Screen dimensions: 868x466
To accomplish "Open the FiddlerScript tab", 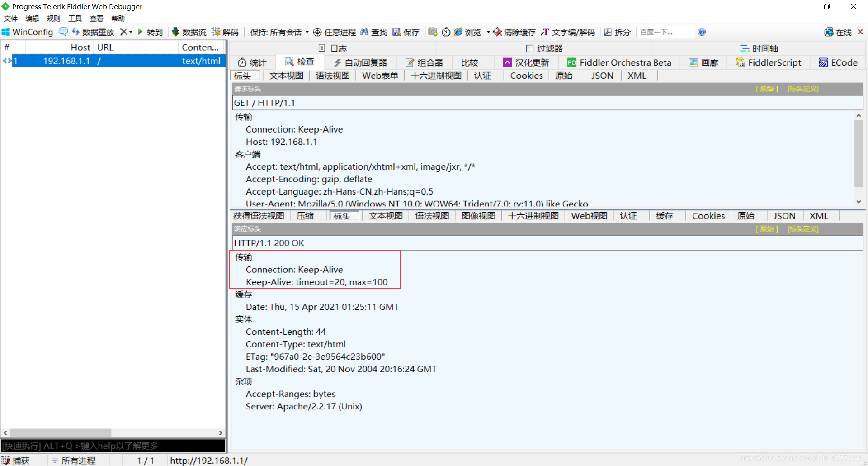I will (769, 62).
